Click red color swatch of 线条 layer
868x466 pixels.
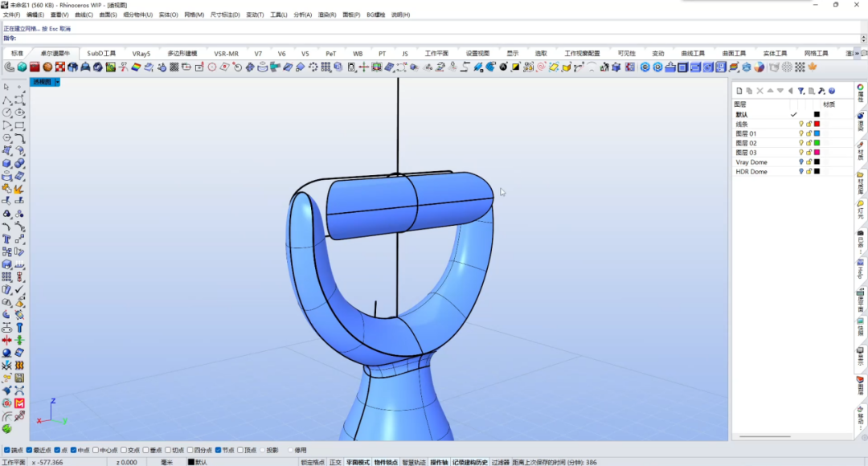click(x=817, y=124)
